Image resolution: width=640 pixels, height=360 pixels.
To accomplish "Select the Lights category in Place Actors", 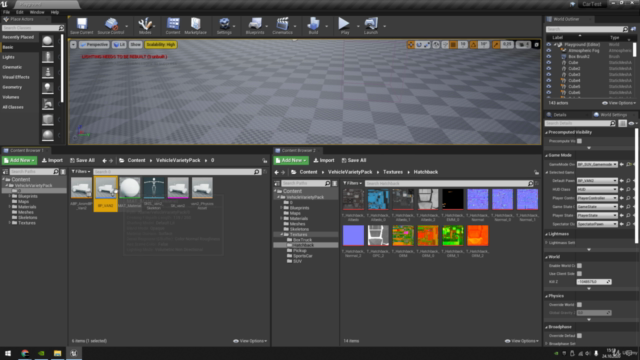I will point(9,57).
